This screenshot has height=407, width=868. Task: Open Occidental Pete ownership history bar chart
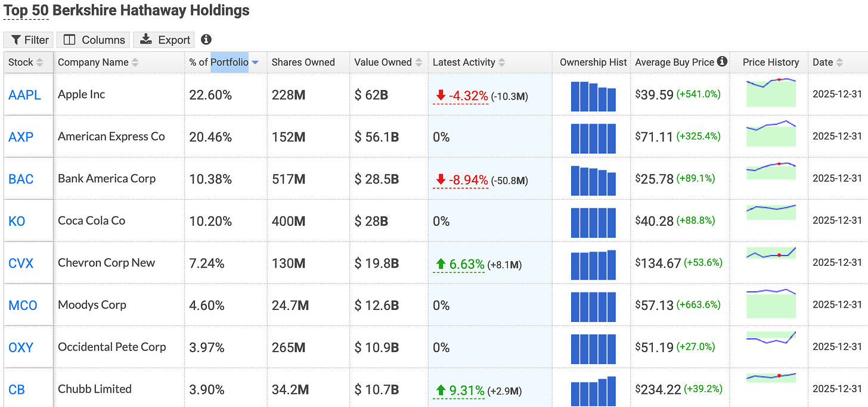(593, 349)
